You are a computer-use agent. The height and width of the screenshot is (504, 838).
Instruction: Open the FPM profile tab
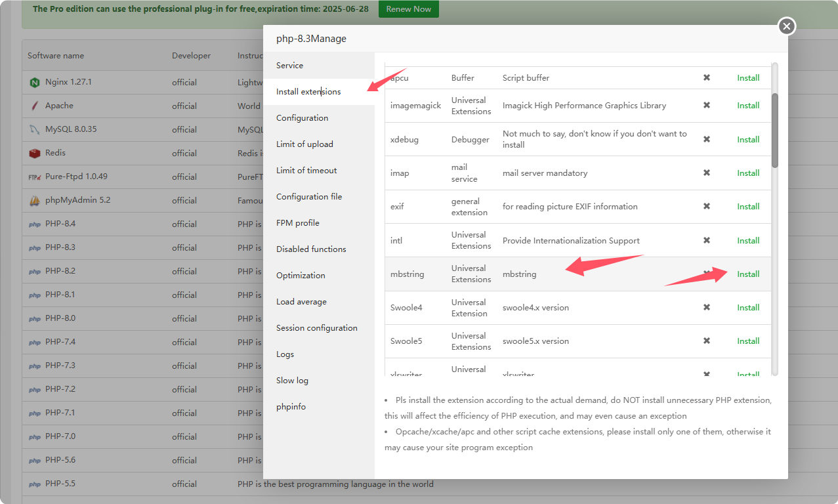(x=298, y=223)
